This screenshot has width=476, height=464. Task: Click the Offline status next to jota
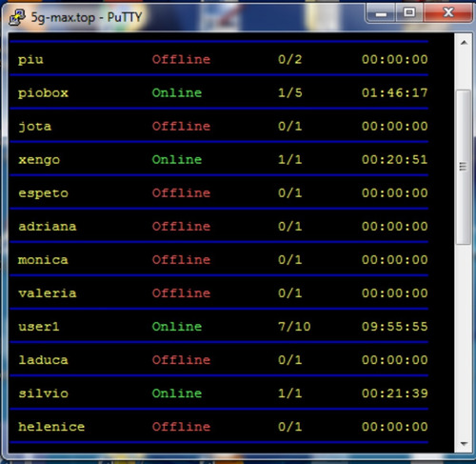(181, 126)
